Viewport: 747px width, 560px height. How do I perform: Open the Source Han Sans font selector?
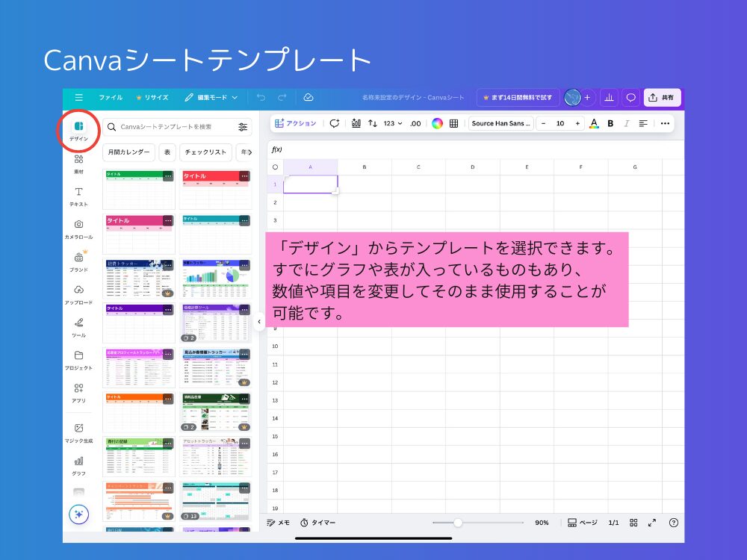click(x=500, y=124)
